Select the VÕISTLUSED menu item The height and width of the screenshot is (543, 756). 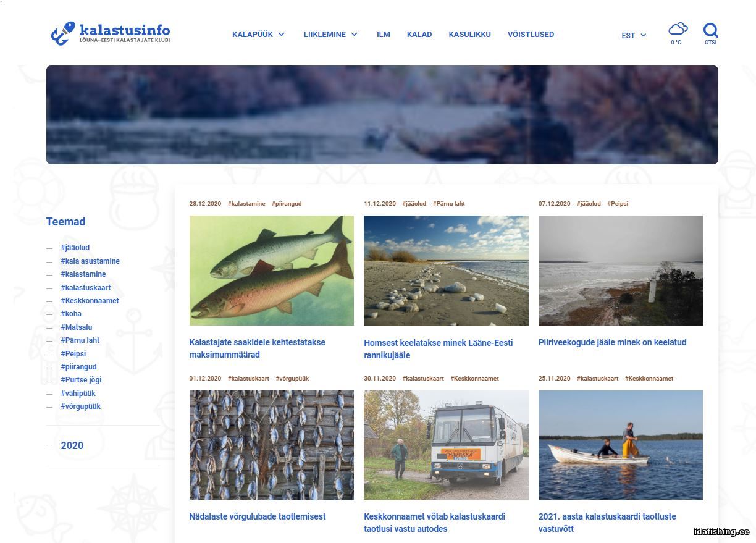coord(531,35)
